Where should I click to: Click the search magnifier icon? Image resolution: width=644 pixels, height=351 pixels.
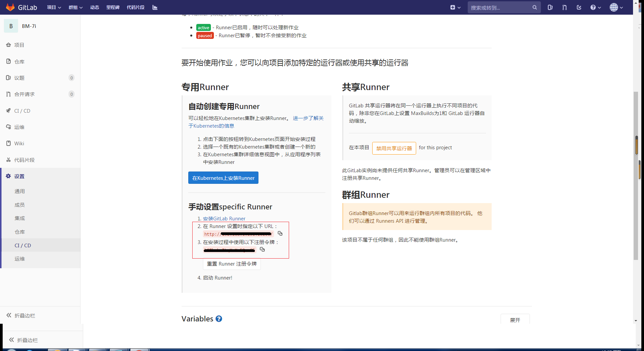pyautogui.click(x=534, y=7)
